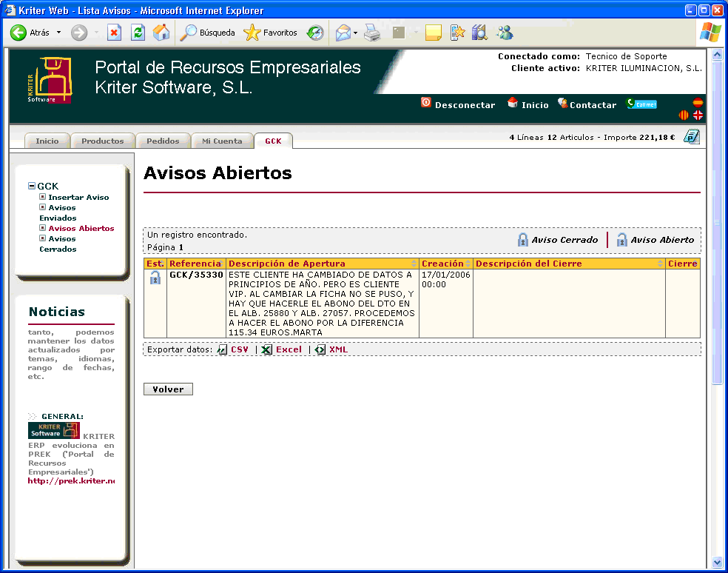
Task: Click the 'Página 1' text
Action: 165,247
